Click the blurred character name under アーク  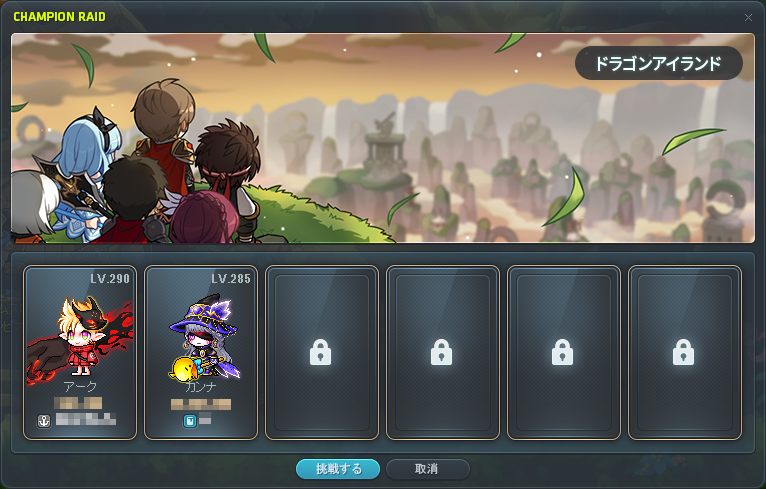point(78,403)
